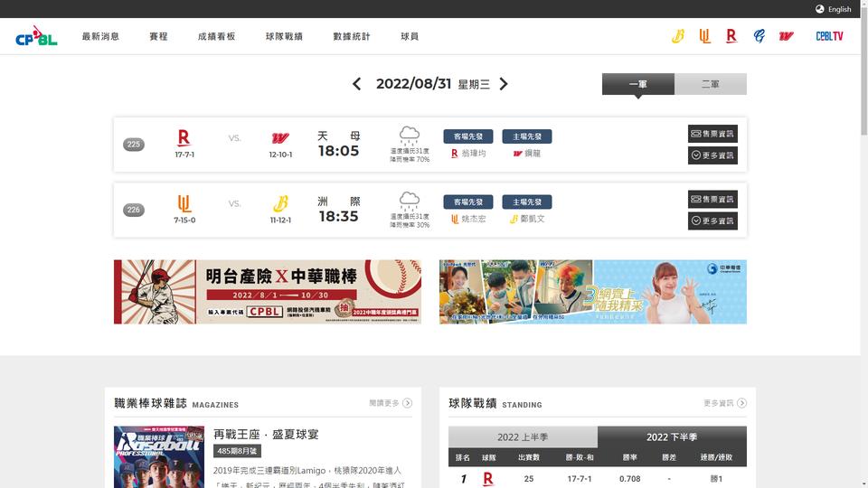This screenshot has width=868, height=488.
Task: Open the Wei Chuan Dragons icon in the header
Action: pyautogui.click(x=786, y=36)
